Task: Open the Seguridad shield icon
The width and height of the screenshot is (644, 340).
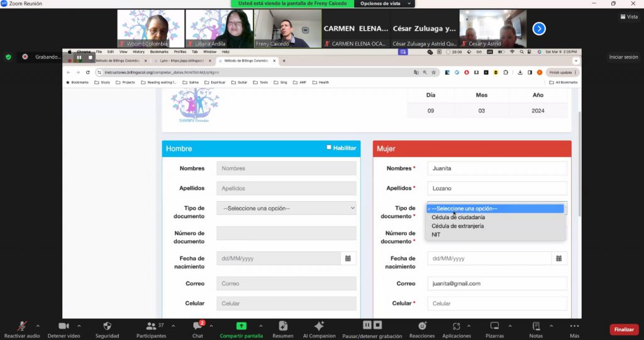Action: point(107,326)
